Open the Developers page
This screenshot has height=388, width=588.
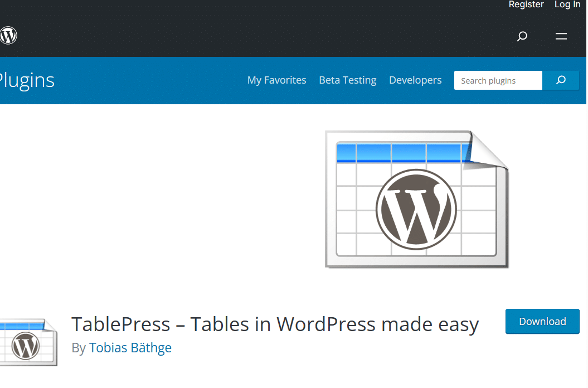click(x=415, y=80)
